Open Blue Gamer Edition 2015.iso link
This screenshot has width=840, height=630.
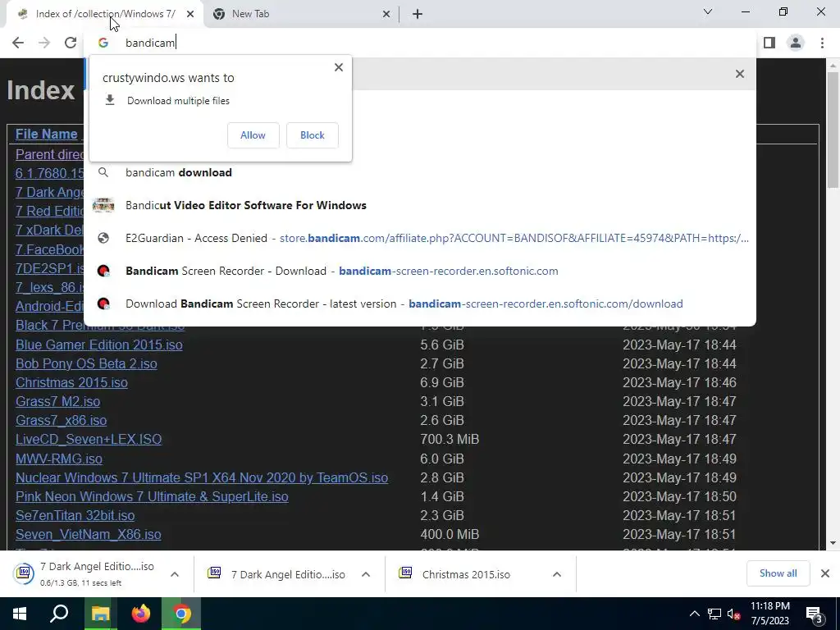[x=99, y=345]
